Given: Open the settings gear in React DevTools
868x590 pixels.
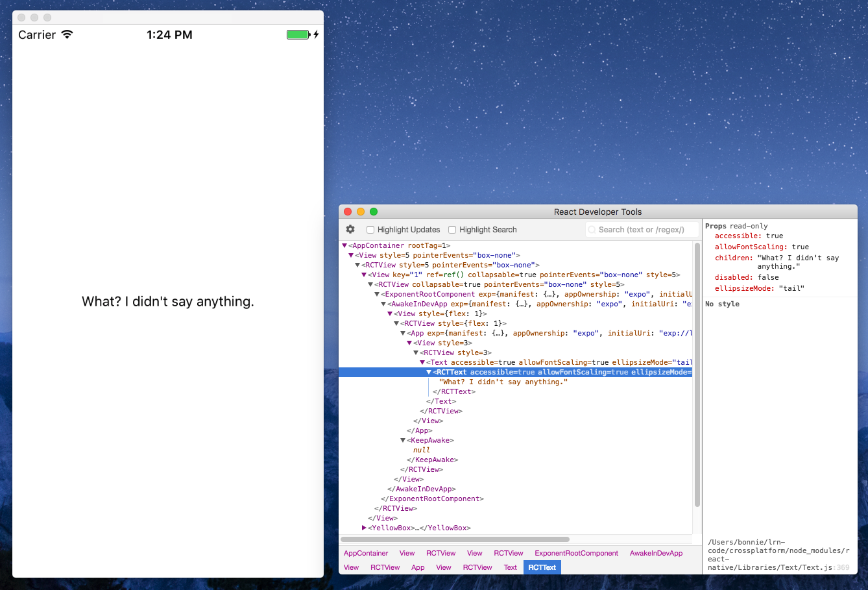Looking at the screenshot, I should (x=350, y=229).
